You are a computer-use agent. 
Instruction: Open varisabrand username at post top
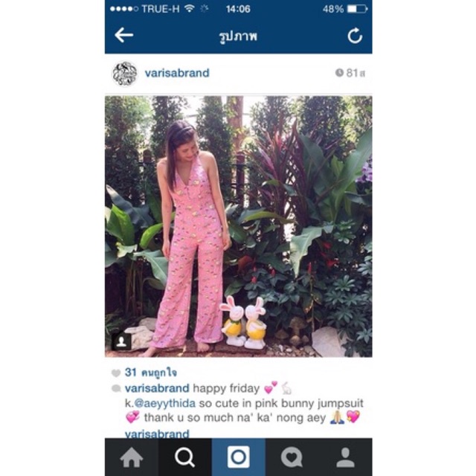177,73
